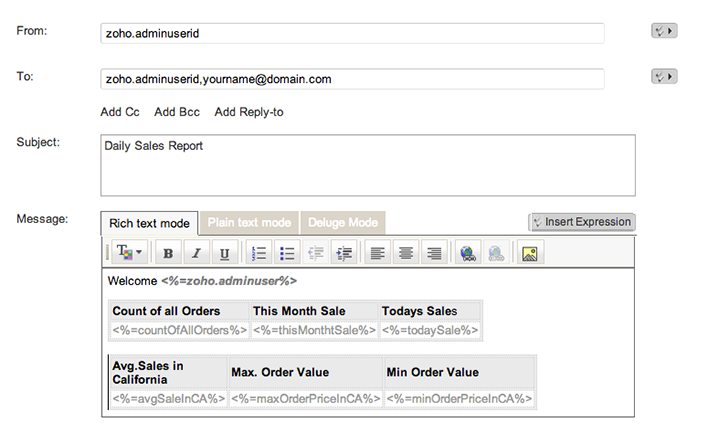The width and height of the screenshot is (708, 425).
Task: Click the insert image icon
Action: [x=530, y=253]
